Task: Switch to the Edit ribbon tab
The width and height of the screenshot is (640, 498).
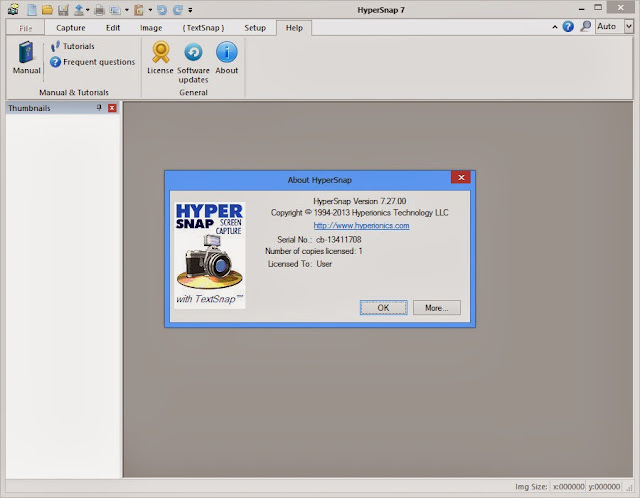Action: tap(113, 28)
